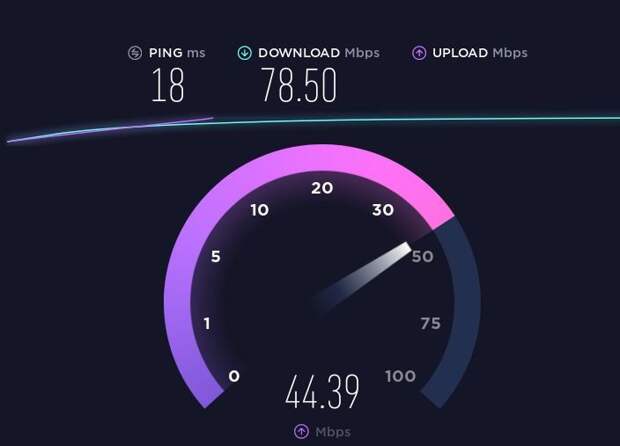Screen dimensions: 620x446
Task: Click the 75 mark on the gauge
Action: coord(430,324)
